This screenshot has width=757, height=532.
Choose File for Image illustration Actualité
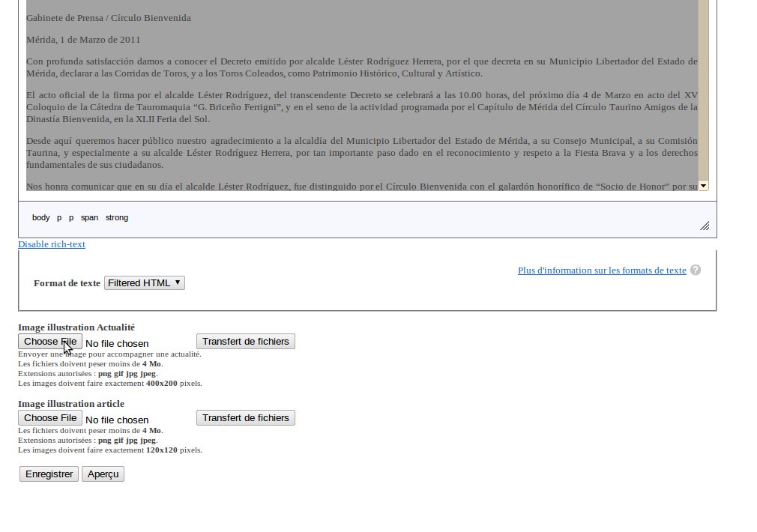pos(50,342)
